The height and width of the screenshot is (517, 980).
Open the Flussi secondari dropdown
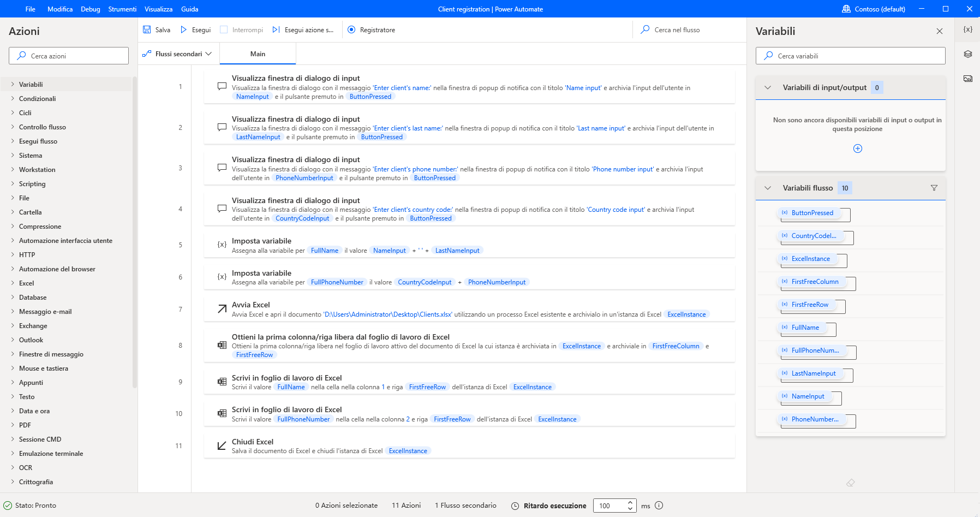[x=177, y=54]
